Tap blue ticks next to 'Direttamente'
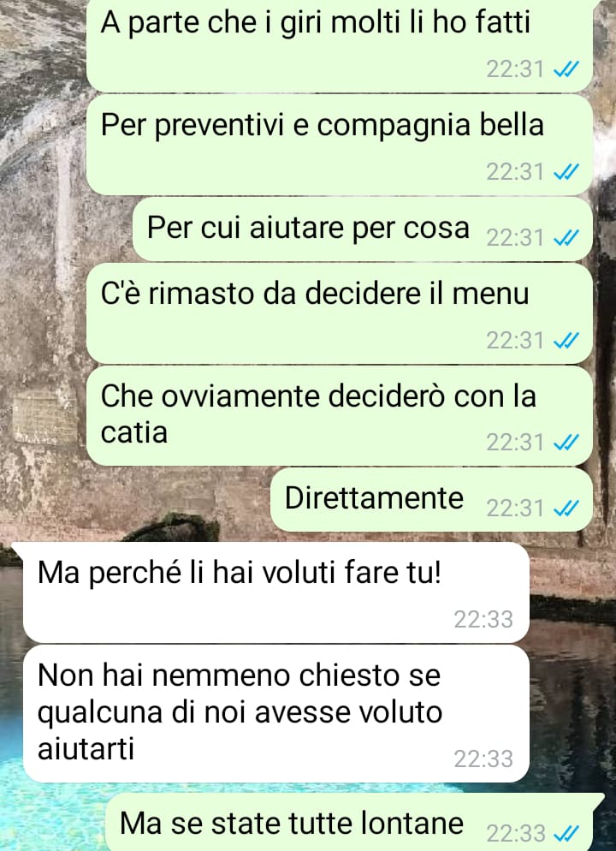The height and width of the screenshot is (851, 616). pyautogui.click(x=566, y=509)
